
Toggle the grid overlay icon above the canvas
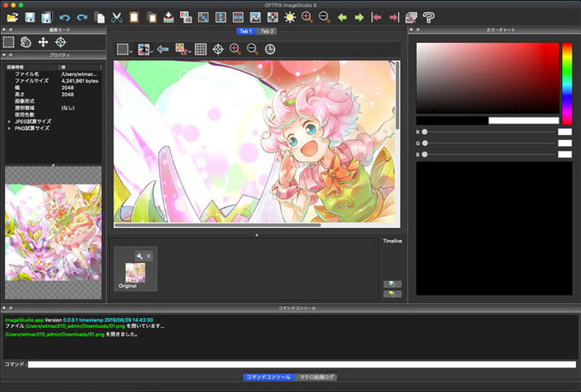click(201, 50)
